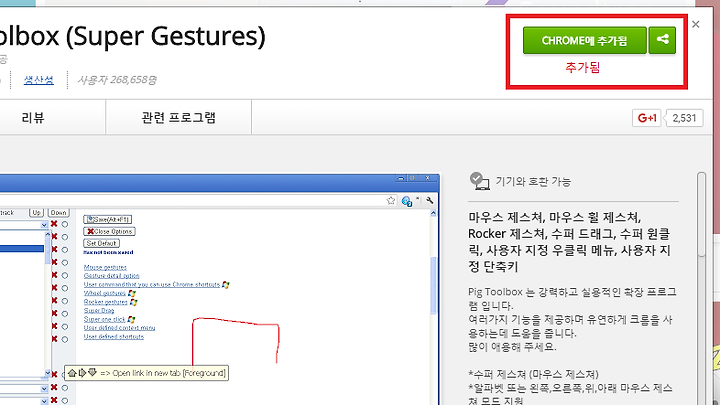This screenshot has height=405, width=720.
Task: Open the 생산성 category link
Action: (x=39, y=80)
